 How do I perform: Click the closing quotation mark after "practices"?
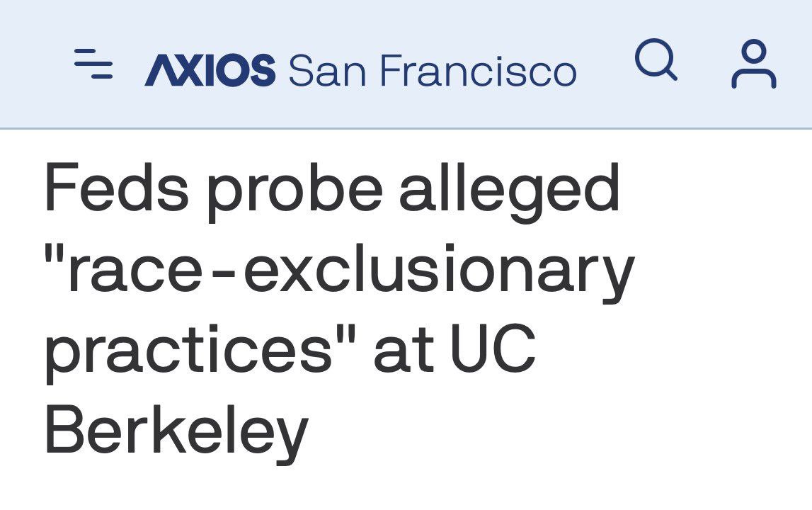click(x=346, y=333)
